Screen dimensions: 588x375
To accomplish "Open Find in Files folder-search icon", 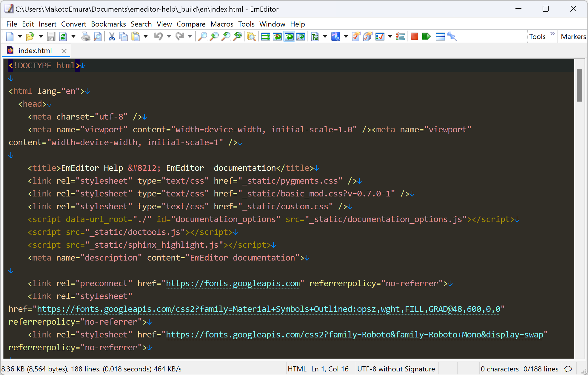I will coord(252,37).
